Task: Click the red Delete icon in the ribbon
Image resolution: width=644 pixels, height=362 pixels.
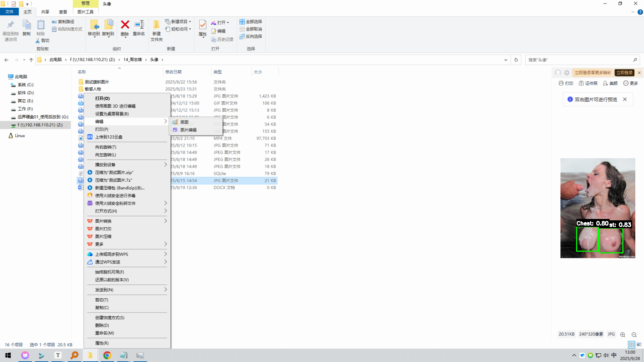Action: click(x=125, y=25)
